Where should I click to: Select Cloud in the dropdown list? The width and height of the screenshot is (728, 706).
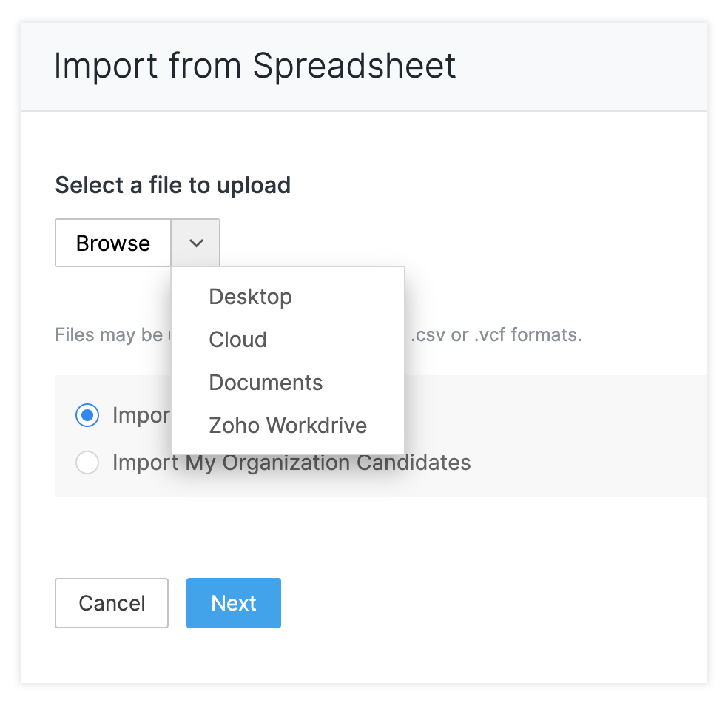pos(237,340)
